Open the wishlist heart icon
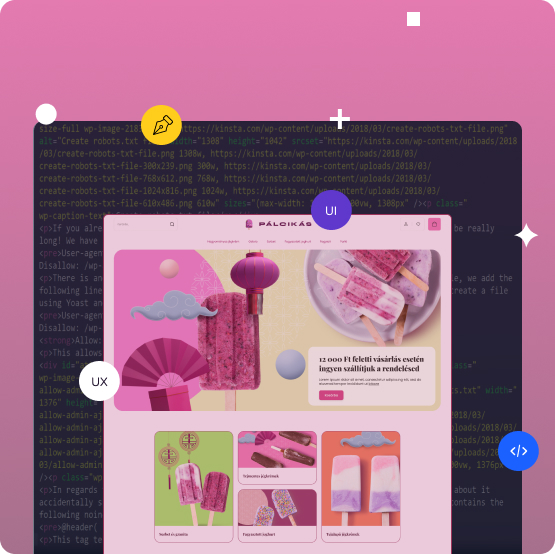Image resolution: width=555 pixels, height=554 pixels. pyautogui.click(x=418, y=224)
